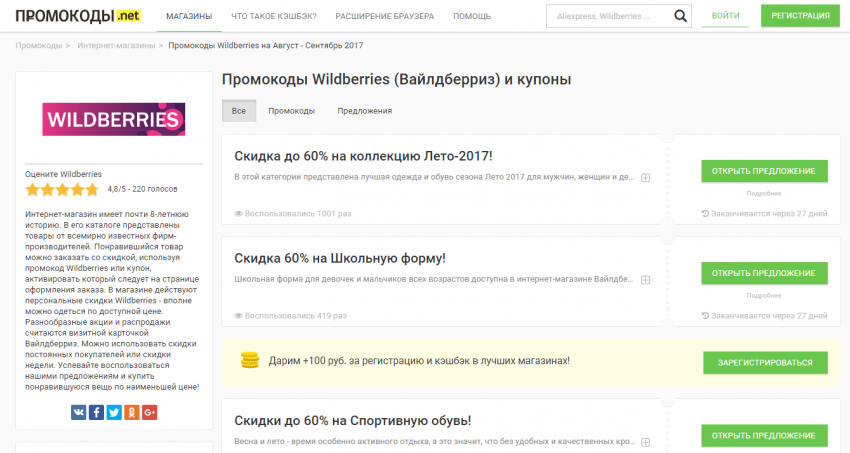Click the rating text 4,8/5 - 220 голосов

(x=143, y=189)
